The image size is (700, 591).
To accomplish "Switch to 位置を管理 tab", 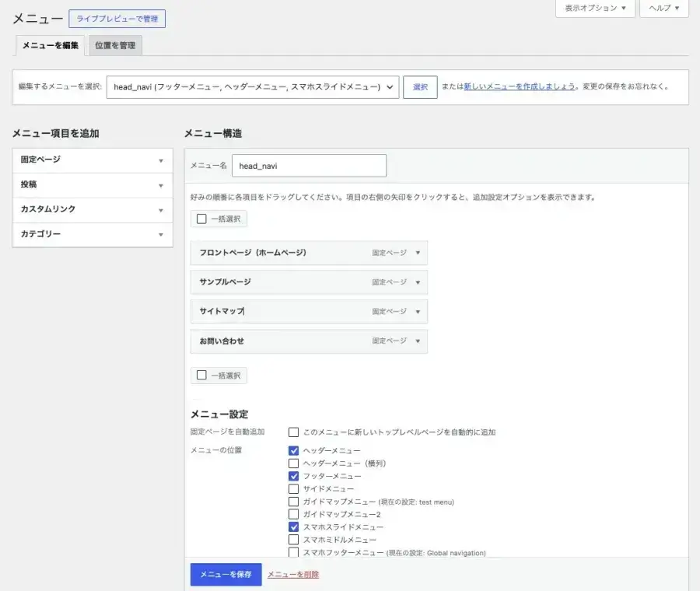I will (115, 46).
